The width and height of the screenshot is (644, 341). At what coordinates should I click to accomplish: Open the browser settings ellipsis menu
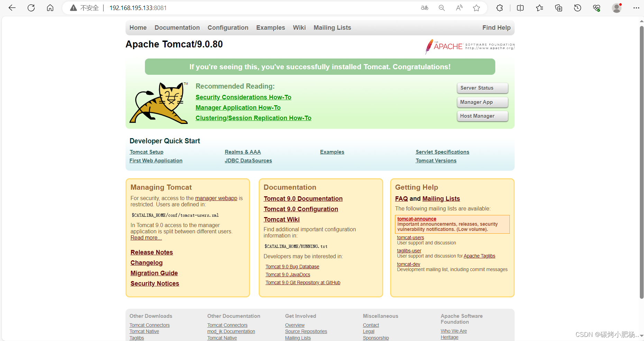pyautogui.click(x=636, y=8)
